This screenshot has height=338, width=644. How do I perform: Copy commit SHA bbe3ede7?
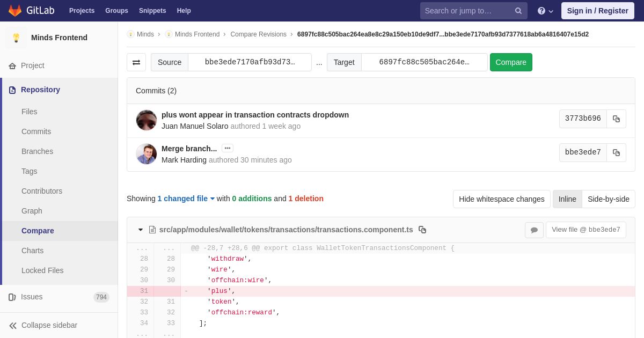click(616, 152)
